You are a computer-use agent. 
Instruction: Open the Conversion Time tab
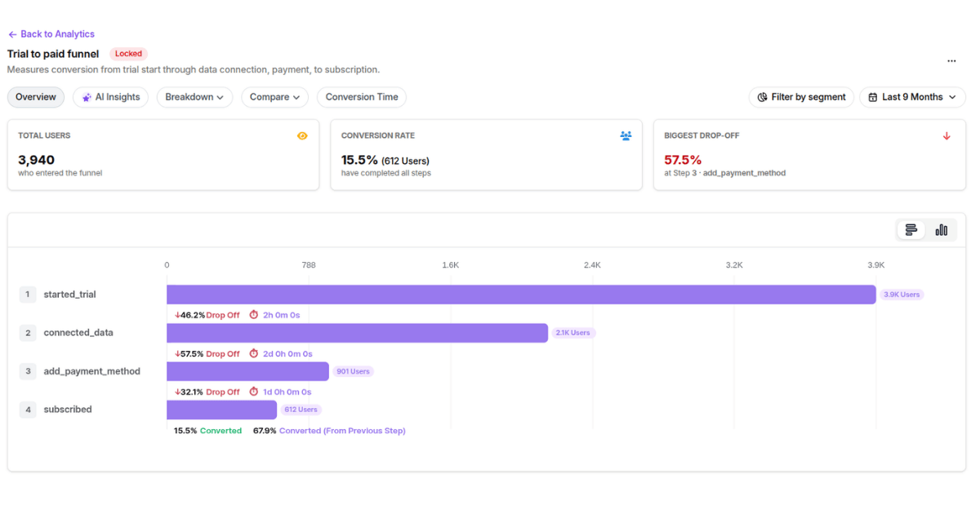(x=362, y=97)
